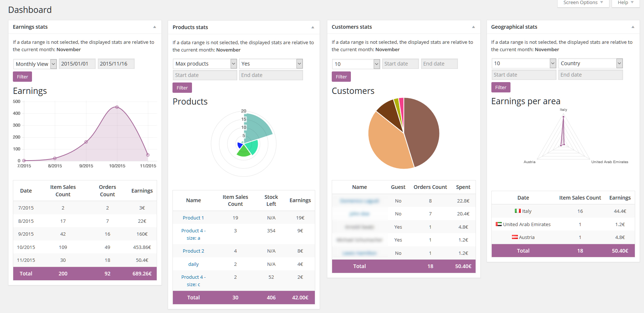This screenshot has height=313, width=644.
Task: Open the Yes dropdown in Products stats
Action: click(271, 64)
